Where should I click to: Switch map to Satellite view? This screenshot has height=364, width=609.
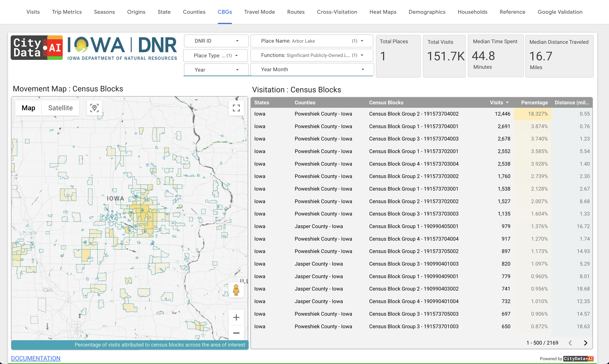pos(60,108)
